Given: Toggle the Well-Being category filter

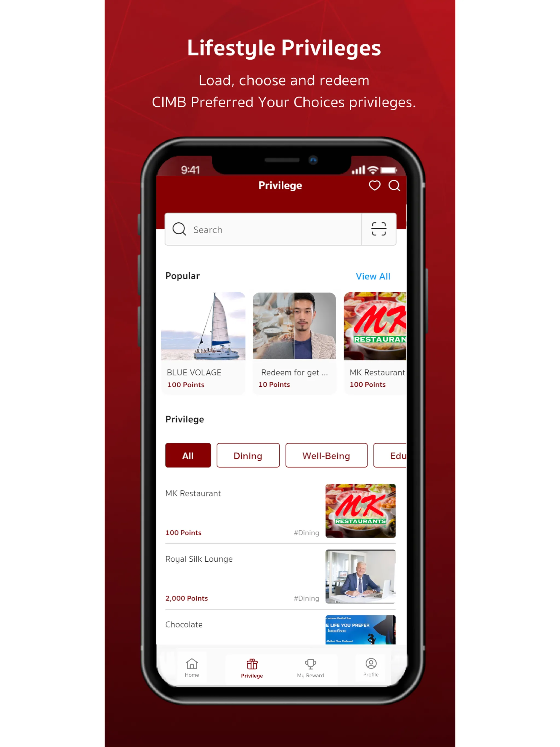Looking at the screenshot, I should 325,455.
